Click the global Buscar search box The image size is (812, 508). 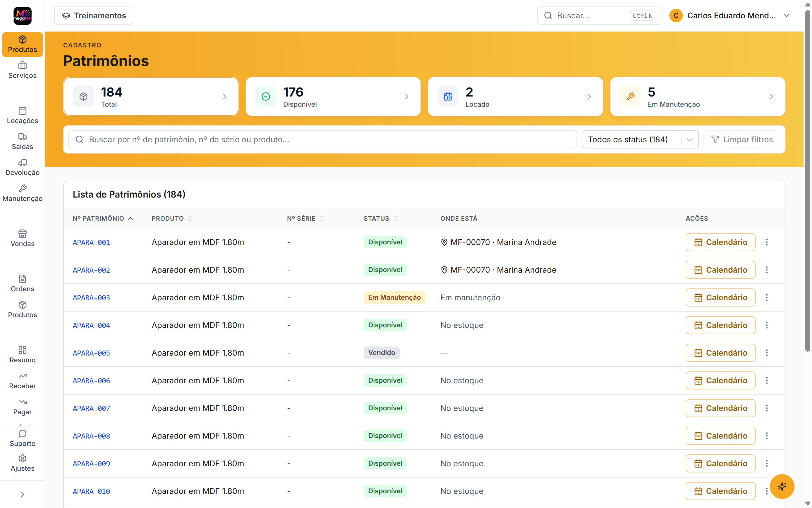pyautogui.click(x=599, y=16)
